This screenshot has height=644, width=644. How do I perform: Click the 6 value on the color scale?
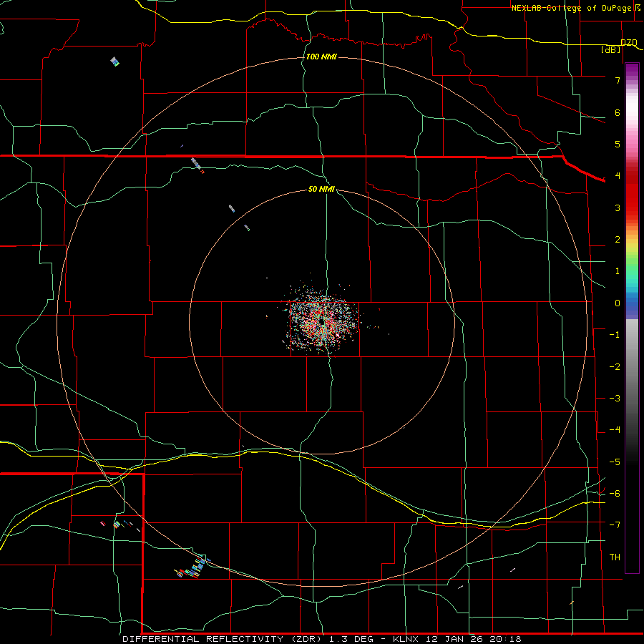tap(618, 112)
